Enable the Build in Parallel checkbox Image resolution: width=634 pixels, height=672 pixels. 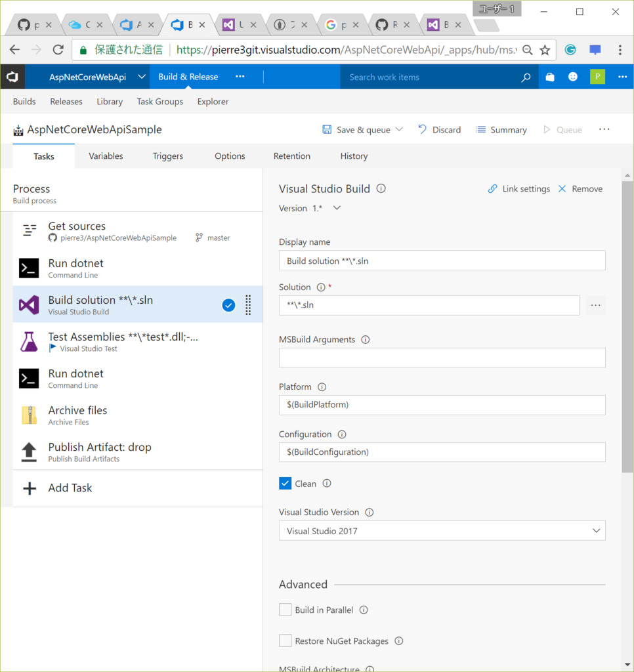tap(285, 610)
